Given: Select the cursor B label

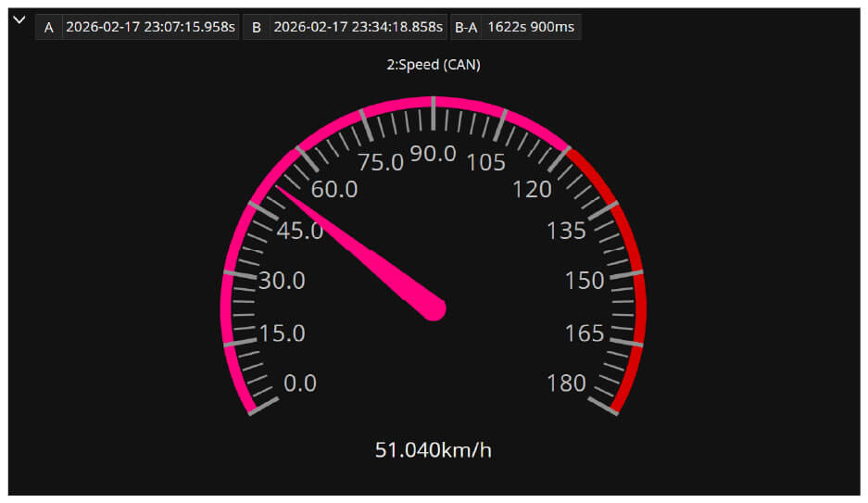Looking at the screenshot, I should [x=257, y=27].
